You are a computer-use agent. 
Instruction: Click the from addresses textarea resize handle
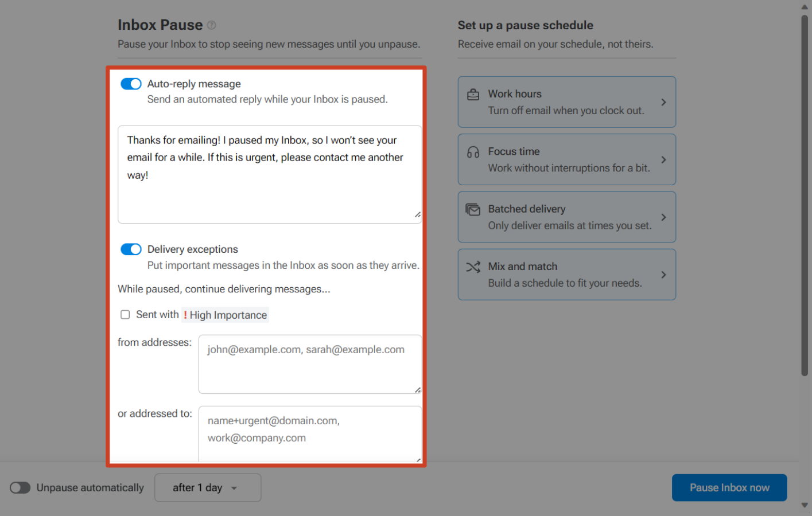(x=417, y=390)
